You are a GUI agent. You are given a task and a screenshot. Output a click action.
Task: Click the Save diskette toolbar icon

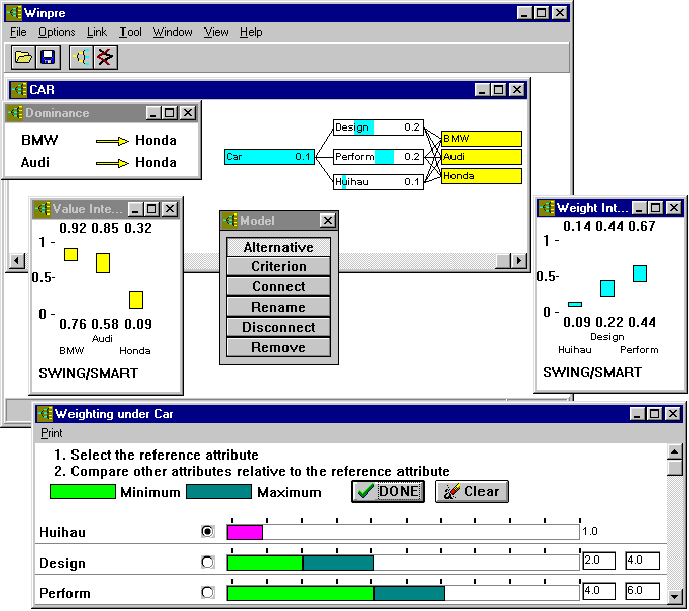click(x=48, y=58)
